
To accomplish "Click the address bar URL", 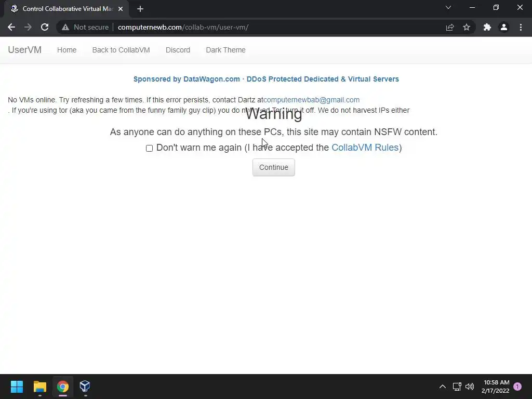I will pyautogui.click(x=183, y=27).
